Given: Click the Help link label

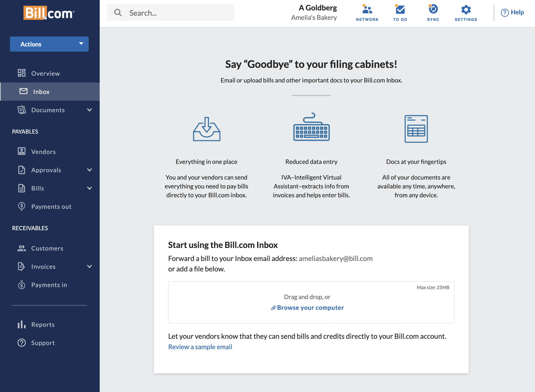Looking at the screenshot, I should pyautogui.click(x=517, y=12).
